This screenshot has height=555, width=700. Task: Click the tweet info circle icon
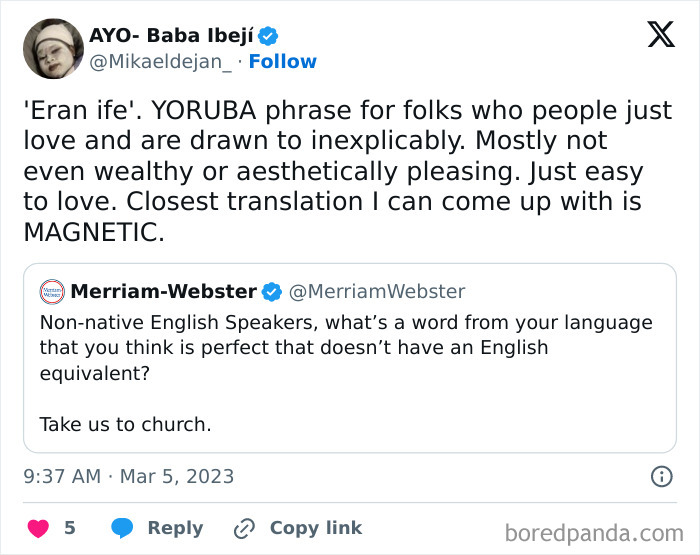[661, 477]
